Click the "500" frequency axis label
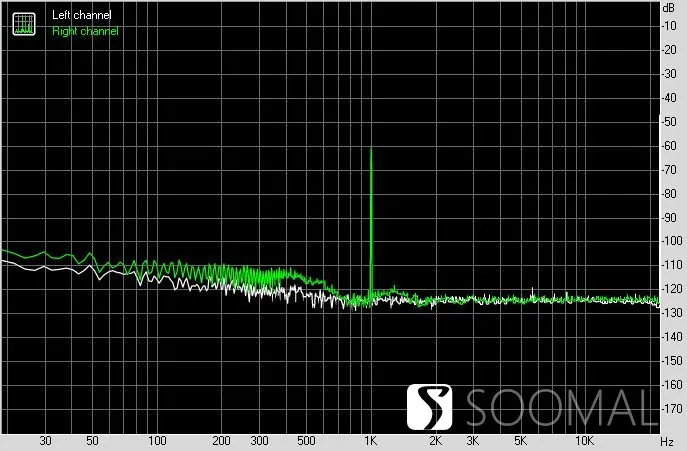The image size is (687, 451). pos(306,441)
